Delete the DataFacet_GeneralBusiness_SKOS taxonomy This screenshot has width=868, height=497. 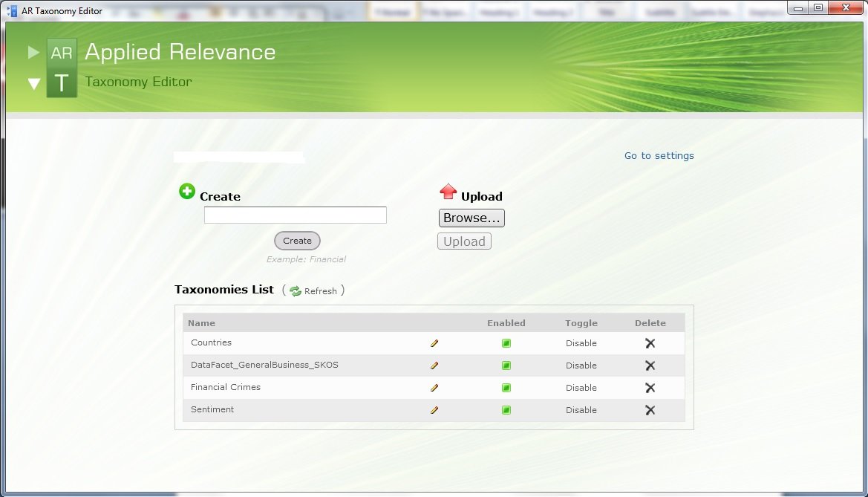pos(650,366)
